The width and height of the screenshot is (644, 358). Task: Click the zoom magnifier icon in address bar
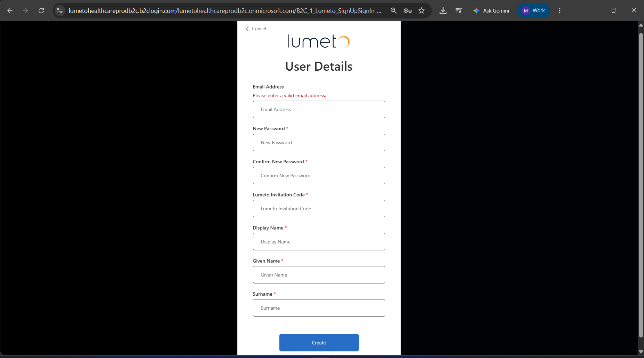click(x=393, y=10)
